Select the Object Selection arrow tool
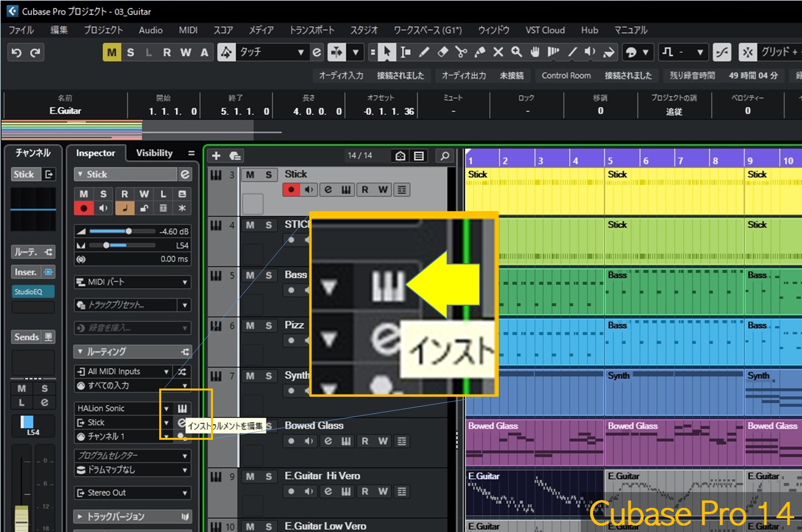The image size is (802, 532). (x=387, y=52)
